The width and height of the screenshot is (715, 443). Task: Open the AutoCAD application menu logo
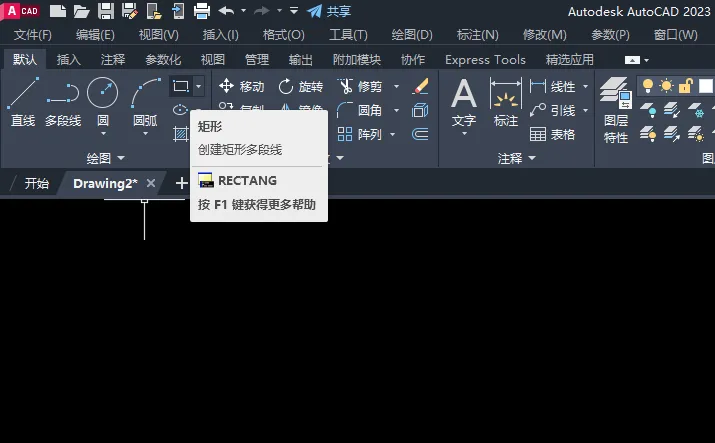pos(21,10)
